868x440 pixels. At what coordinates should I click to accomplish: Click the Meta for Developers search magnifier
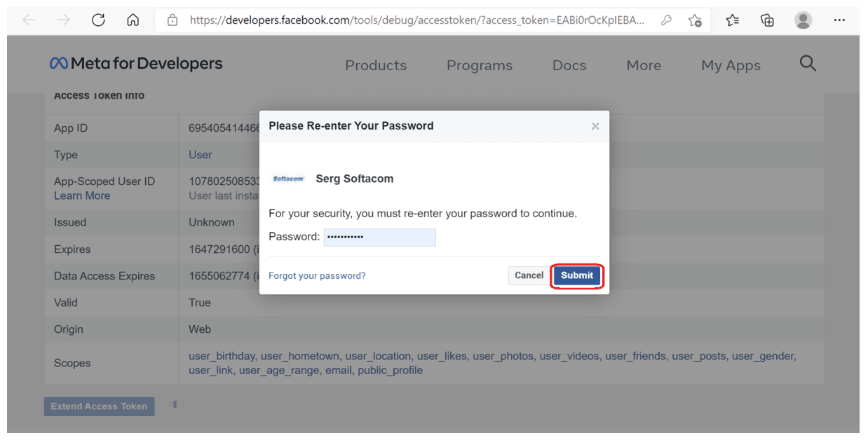click(808, 64)
